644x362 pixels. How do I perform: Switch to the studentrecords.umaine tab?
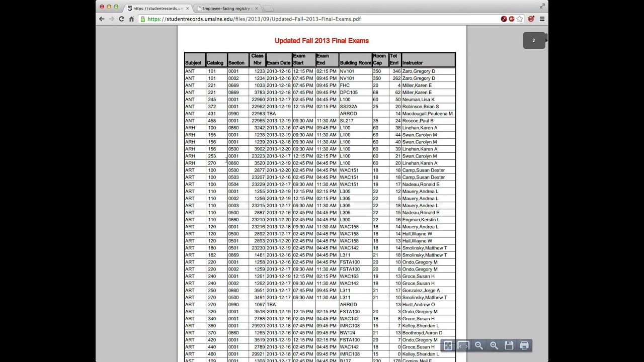158,9
